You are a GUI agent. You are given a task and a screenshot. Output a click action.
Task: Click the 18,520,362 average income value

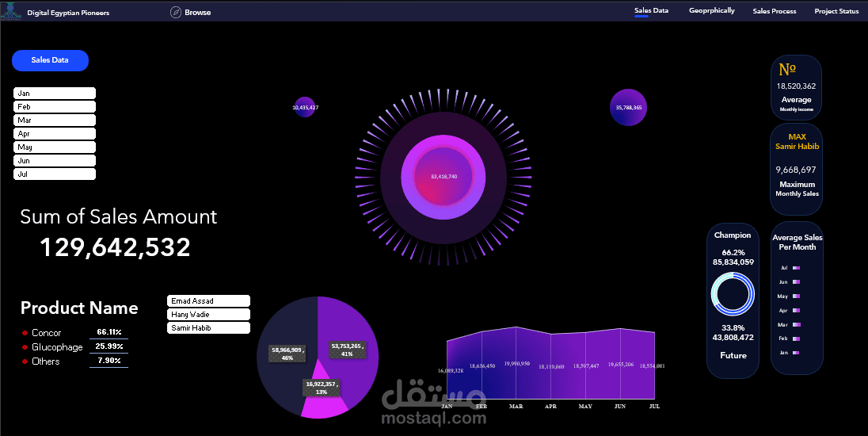(796, 86)
